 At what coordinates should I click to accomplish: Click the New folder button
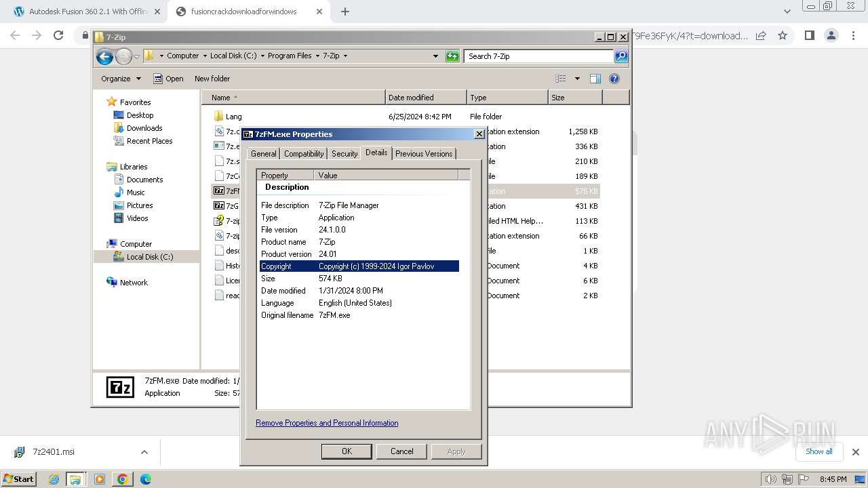click(x=212, y=79)
